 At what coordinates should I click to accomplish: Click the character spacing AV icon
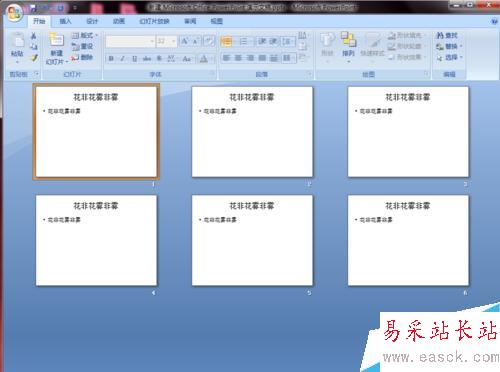(x=171, y=59)
